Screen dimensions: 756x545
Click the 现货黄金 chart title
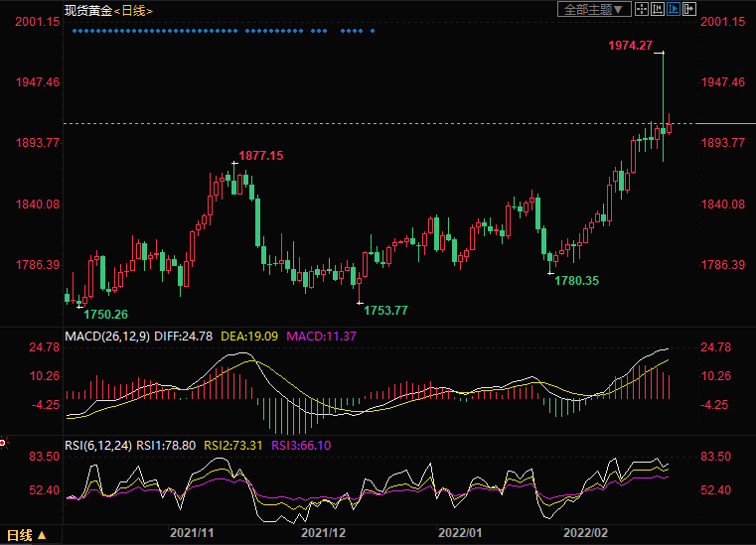86,9
